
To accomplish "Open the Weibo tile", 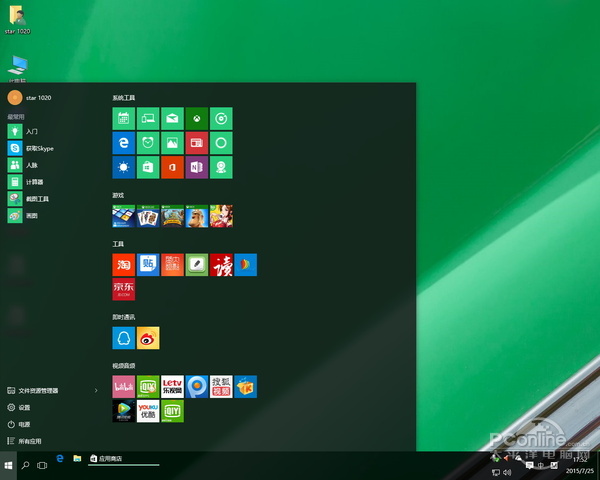I will point(148,337).
